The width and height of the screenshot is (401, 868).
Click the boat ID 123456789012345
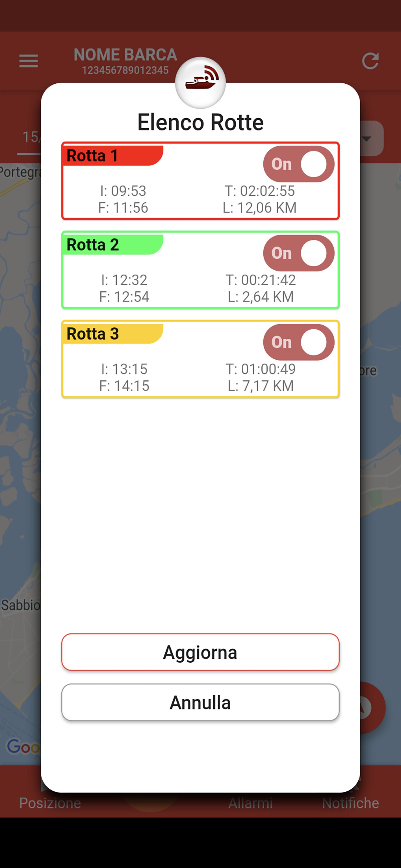pos(125,70)
